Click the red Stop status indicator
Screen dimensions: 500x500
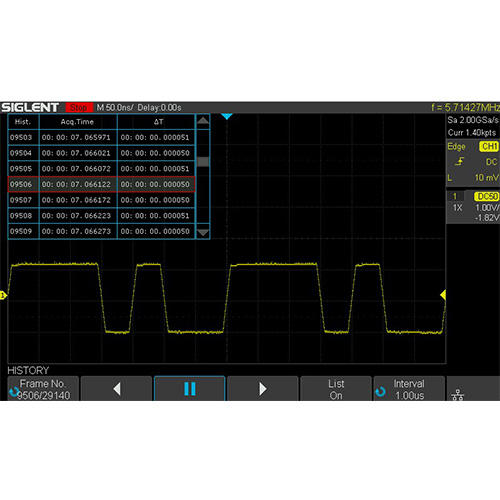79,108
